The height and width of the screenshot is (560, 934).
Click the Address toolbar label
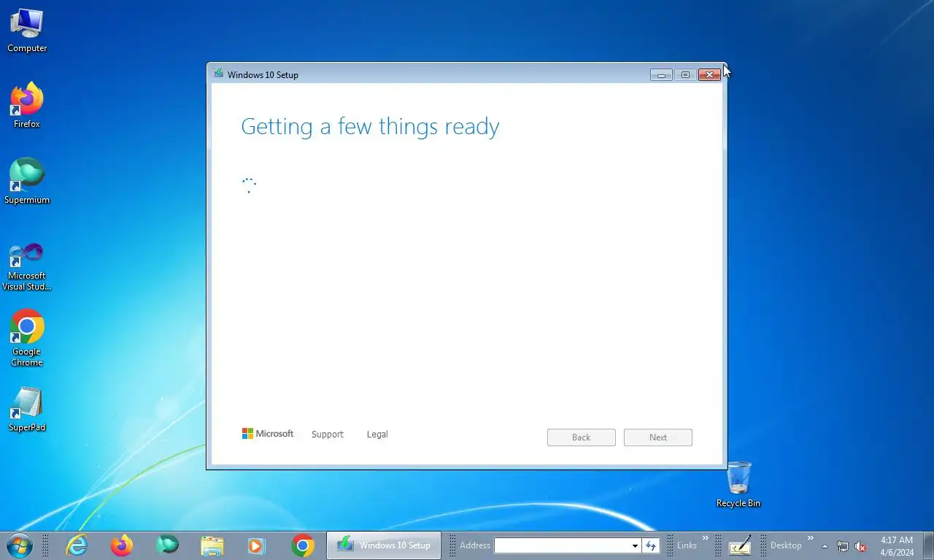coord(475,545)
